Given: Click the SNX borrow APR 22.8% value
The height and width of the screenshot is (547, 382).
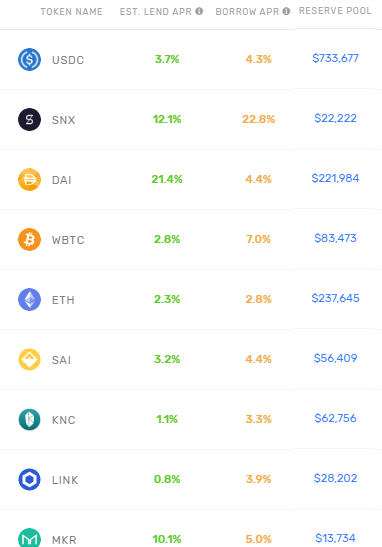Looking at the screenshot, I should (x=259, y=119).
